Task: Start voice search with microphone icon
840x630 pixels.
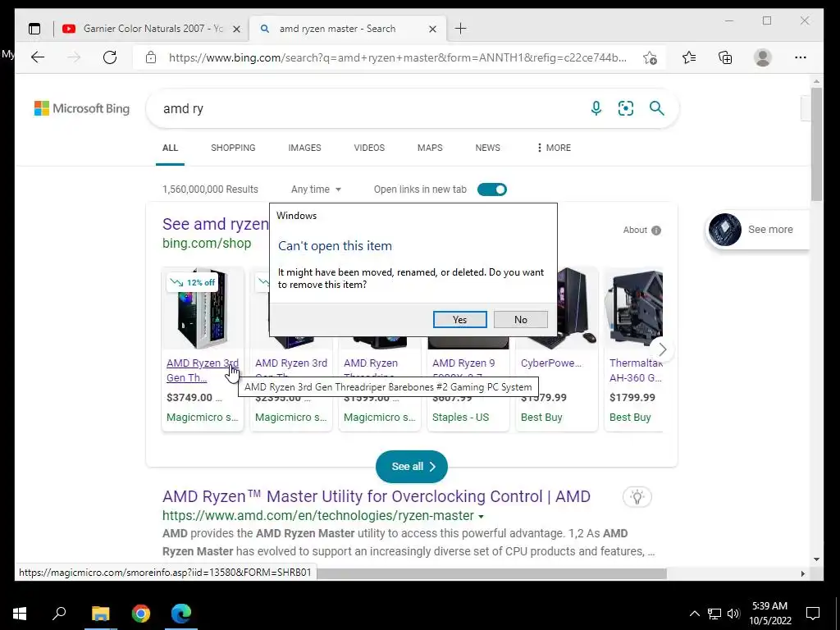Action: pyautogui.click(x=596, y=108)
